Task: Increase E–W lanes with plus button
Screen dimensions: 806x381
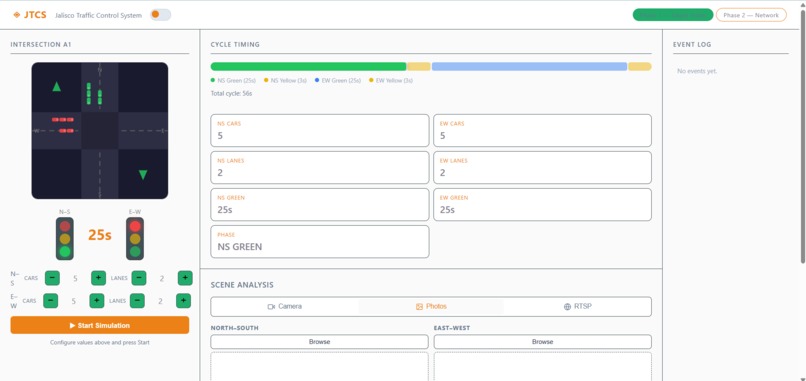Action: (x=184, y=301)
